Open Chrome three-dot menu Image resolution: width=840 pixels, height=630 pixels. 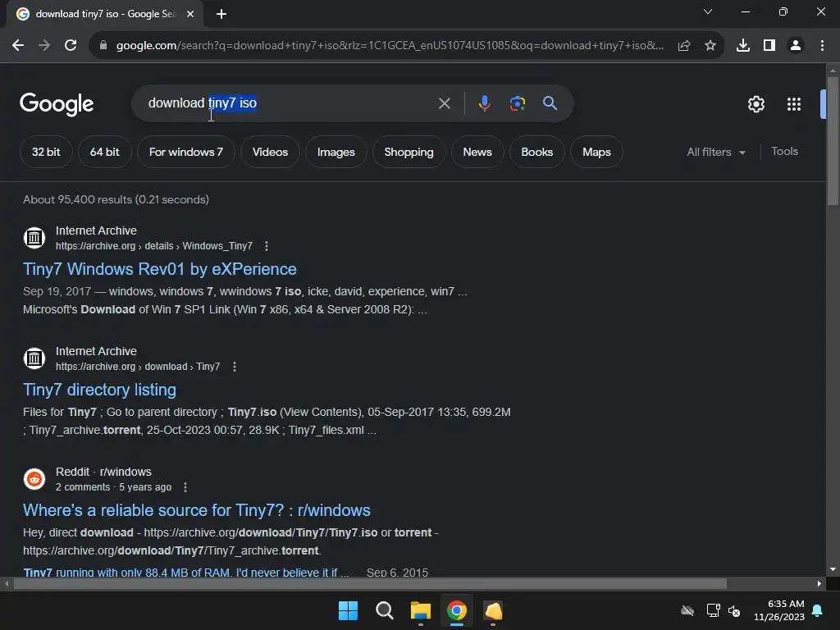(x=822, y=46)
